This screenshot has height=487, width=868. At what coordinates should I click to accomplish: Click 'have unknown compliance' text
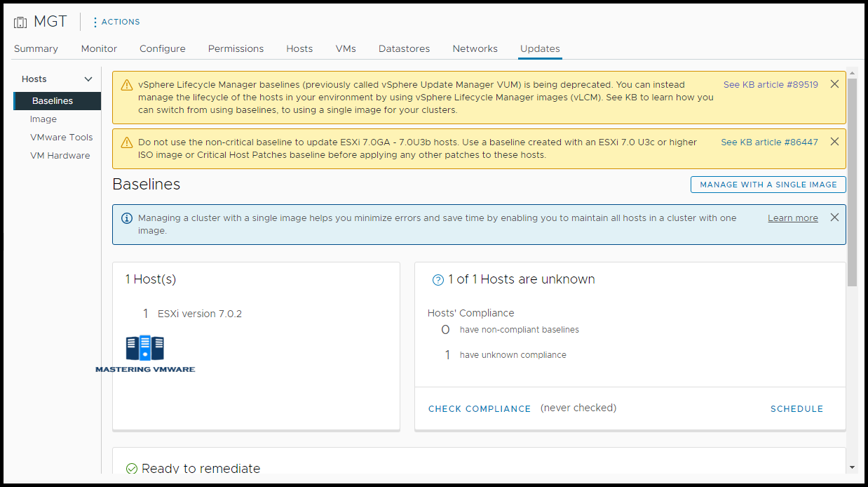(513, 355)
